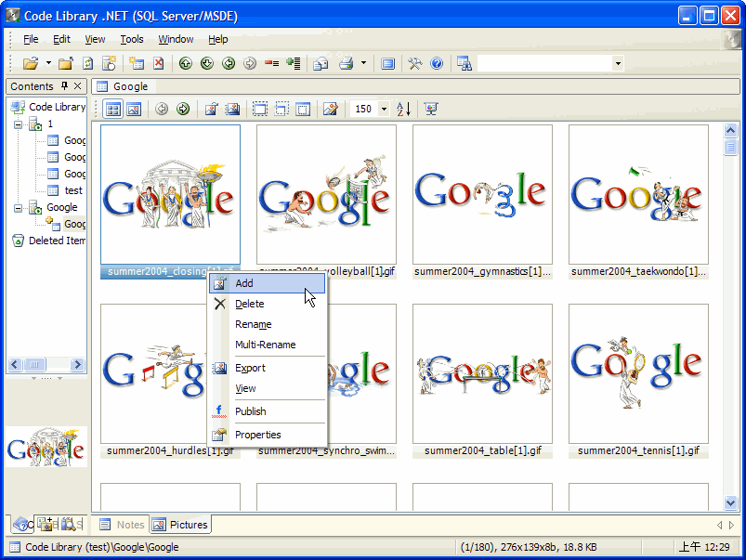This screenshot has width=746, height=560.
Task: Choose Multi-Rename from the context menu
Action: 268,345
